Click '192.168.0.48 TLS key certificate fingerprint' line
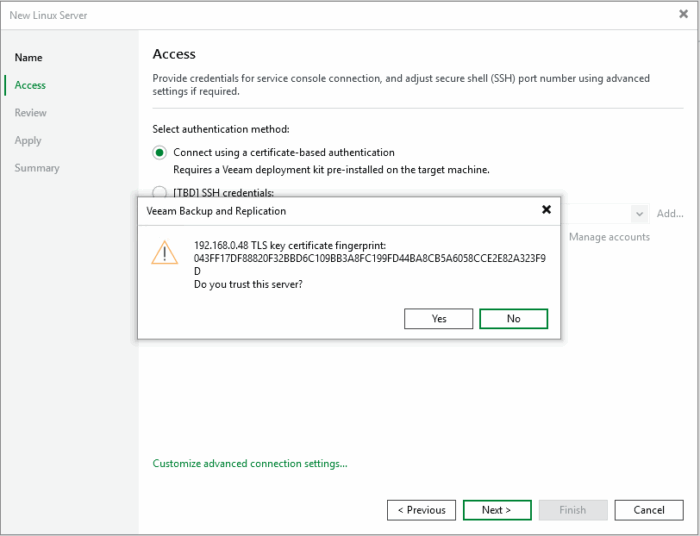The height and width of the screenshot is (536, 700). pos(290,245)
